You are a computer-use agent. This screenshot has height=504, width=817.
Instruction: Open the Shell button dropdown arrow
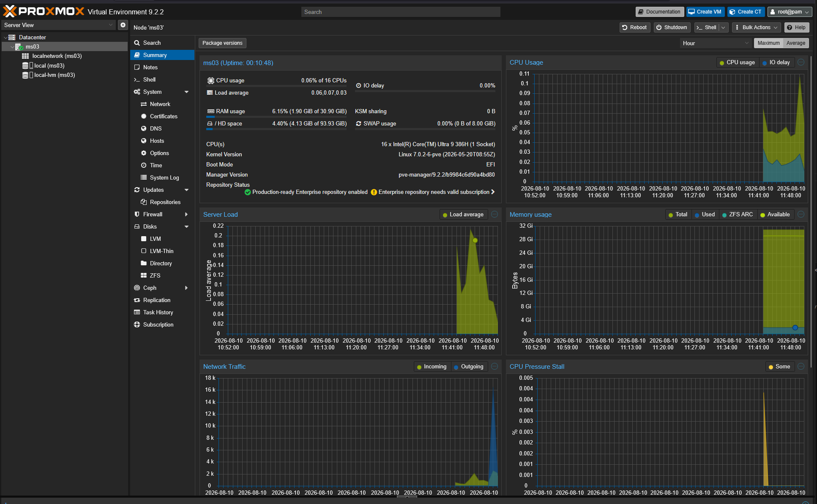point(723,27)
